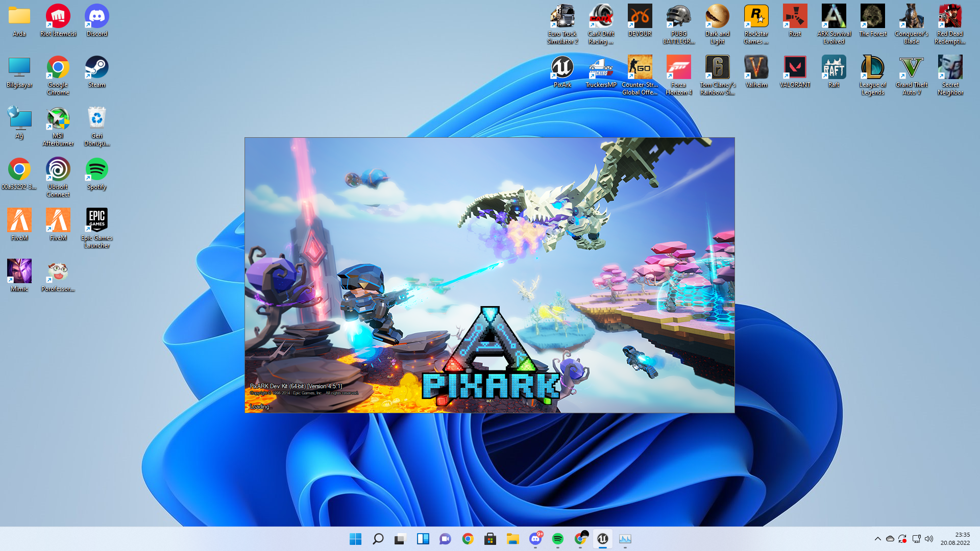Open the Discord desktop shortcut
The width and height of the screenshot is (980, 551).
pyautogui.click(x=96, y=20)
